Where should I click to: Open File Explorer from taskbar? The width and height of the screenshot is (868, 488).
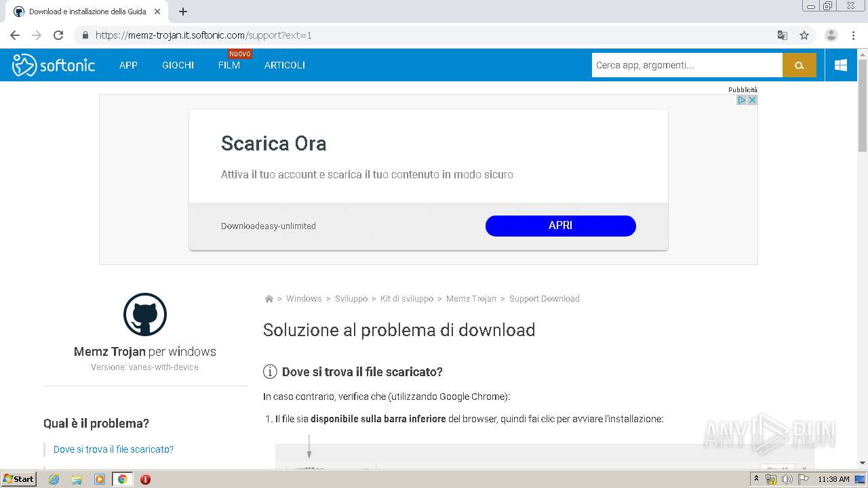(77, 479)
